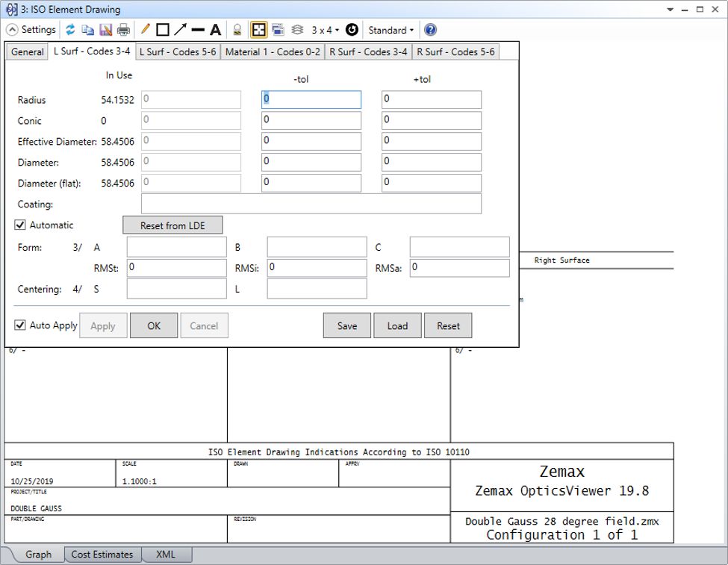Open the 3 x 4 grid dropdown

(325, 30)
